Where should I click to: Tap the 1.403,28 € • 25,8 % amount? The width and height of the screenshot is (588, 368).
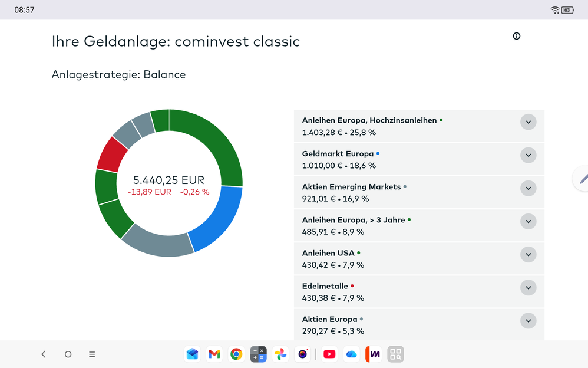[339, 133]
